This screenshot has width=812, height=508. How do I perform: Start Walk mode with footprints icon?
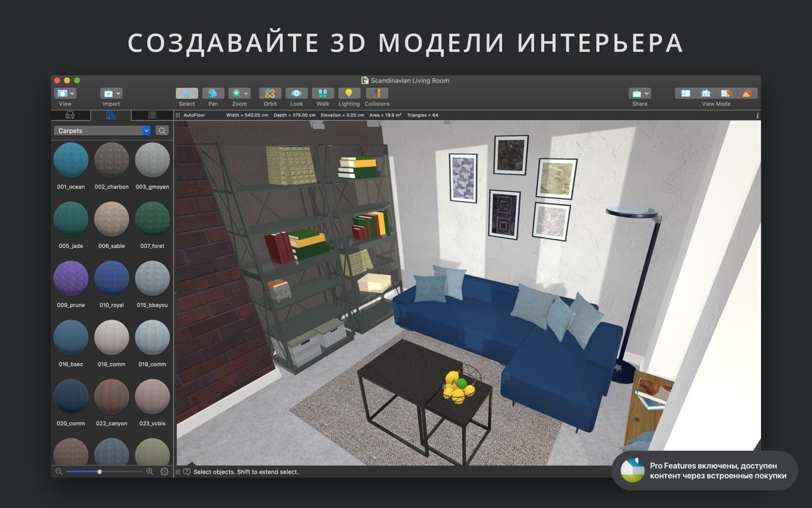pyautogui.click(x=323, y=94)
